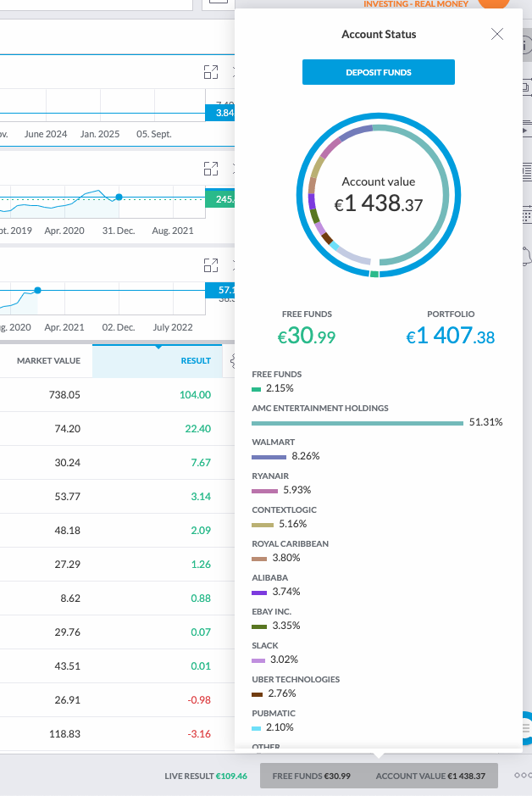
Task: Click the Free Funds green swatch
Action: [x=256, y=389]
